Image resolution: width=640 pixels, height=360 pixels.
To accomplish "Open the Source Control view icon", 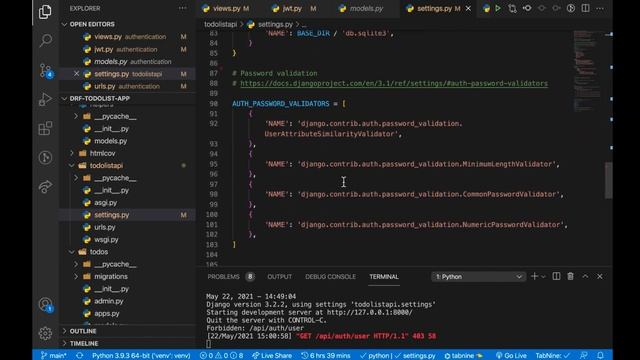I will [x=45, y=71].
